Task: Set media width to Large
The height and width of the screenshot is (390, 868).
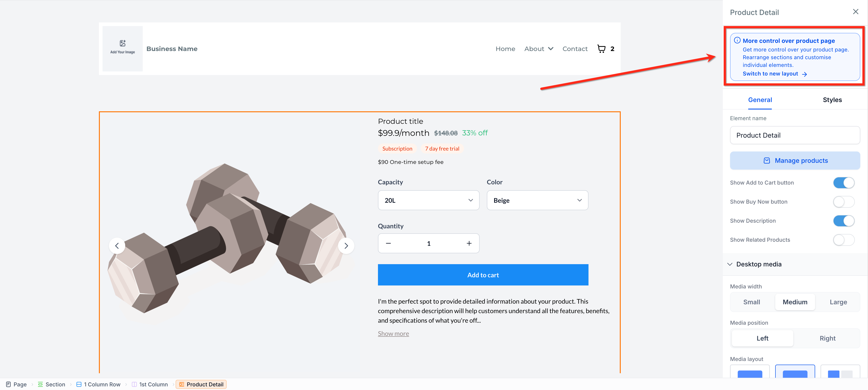Action: tap(838, 302)
